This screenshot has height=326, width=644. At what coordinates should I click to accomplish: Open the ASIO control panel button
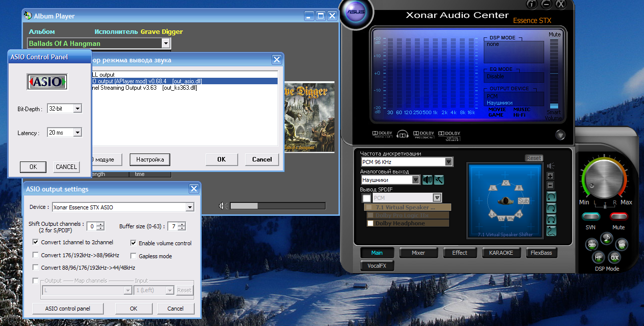pyautogui.click(x=68, y=309)
